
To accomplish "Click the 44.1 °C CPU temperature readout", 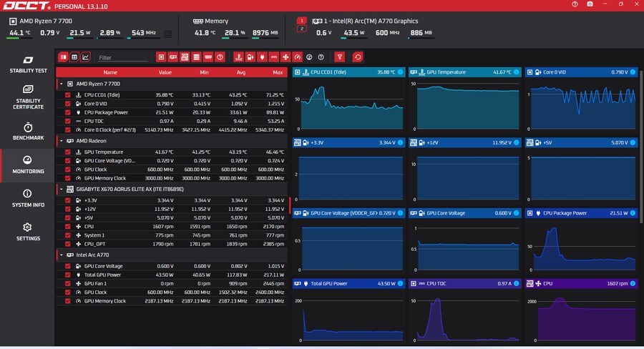I will pos(20,33).
